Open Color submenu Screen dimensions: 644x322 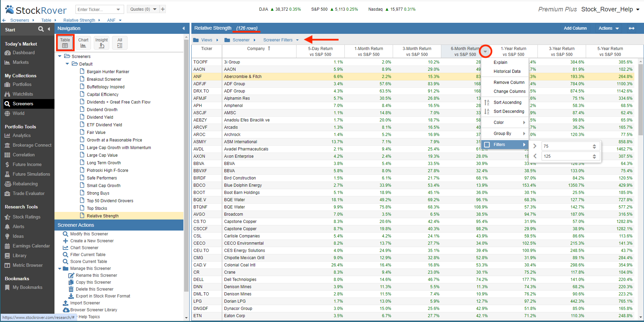tap(505, 123)
